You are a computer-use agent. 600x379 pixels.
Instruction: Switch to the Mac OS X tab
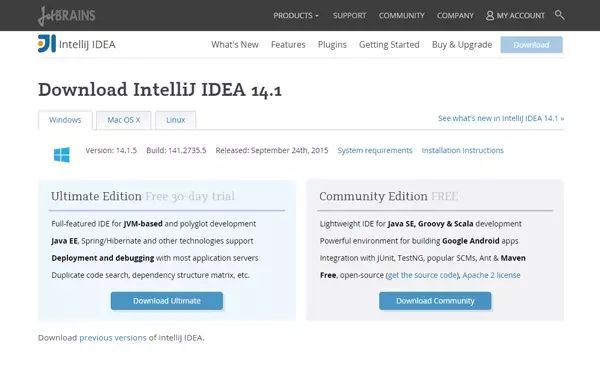(124, 120)
